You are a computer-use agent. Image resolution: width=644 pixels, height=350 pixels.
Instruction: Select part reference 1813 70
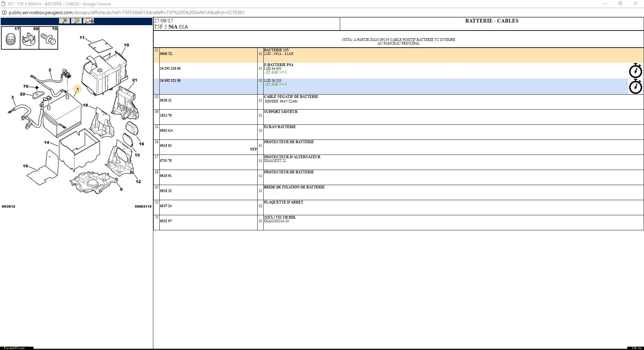166,115
